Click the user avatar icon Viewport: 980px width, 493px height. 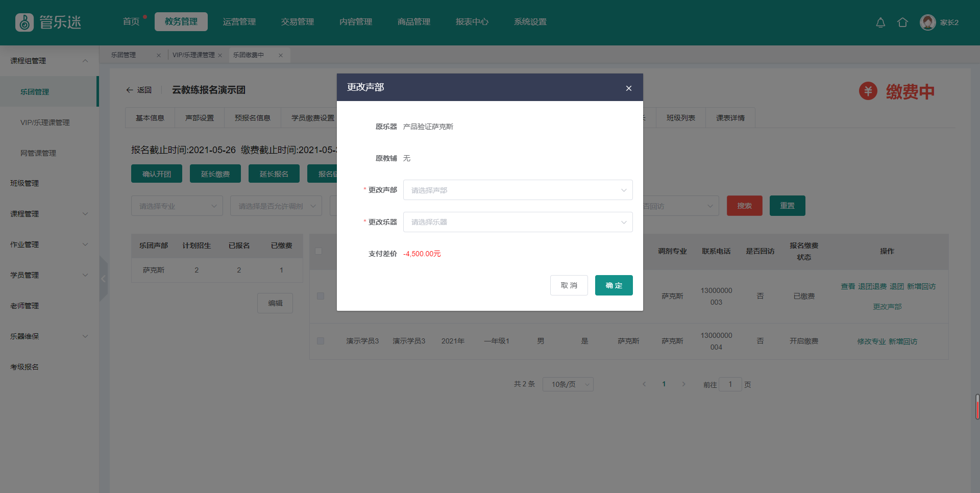(x=927, y=22)
